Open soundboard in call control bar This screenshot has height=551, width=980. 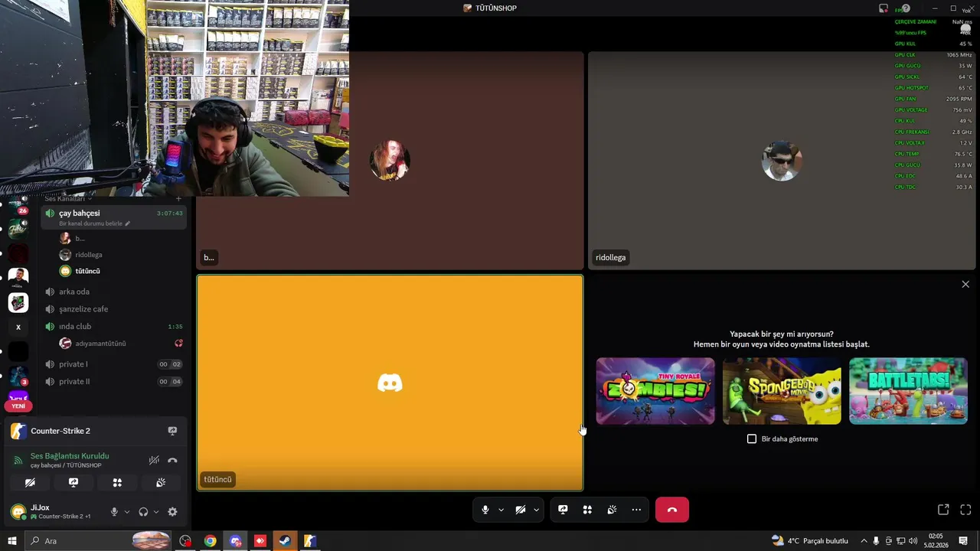612,510
